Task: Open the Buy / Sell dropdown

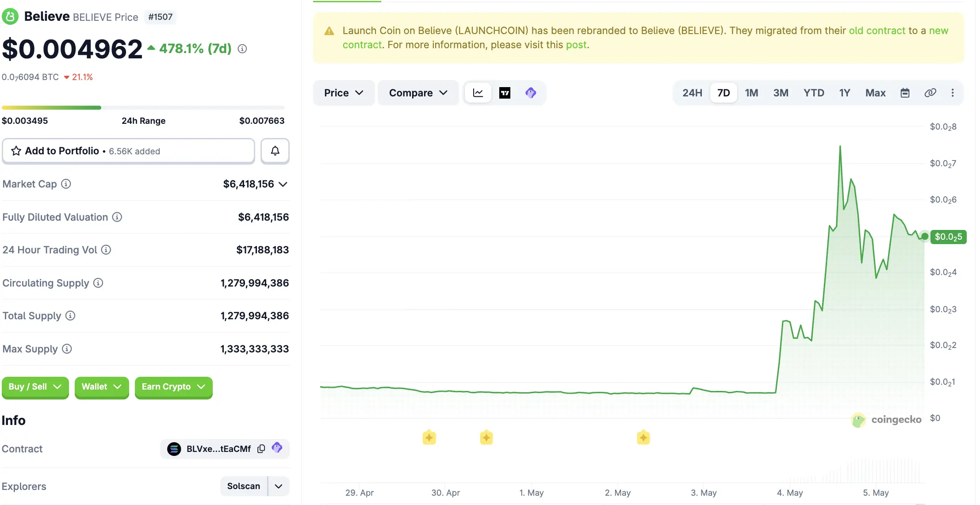Action: click(x=35, y=387)
